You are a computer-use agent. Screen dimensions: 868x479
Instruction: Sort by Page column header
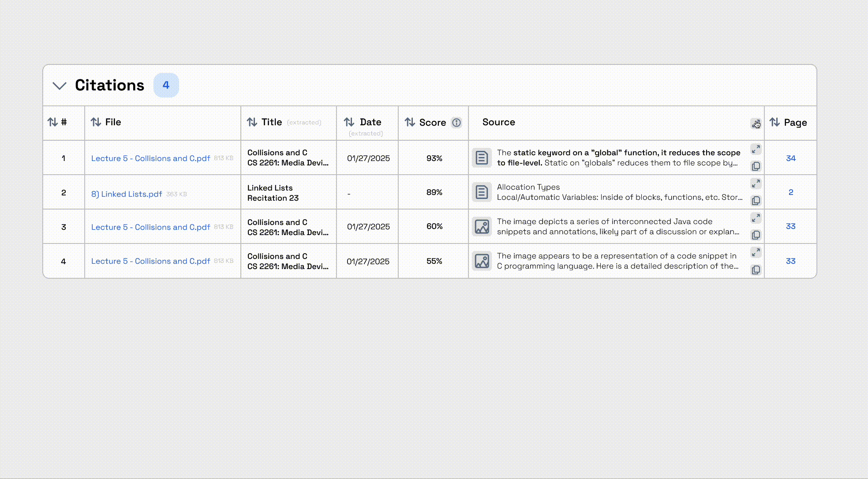(775, 122)
